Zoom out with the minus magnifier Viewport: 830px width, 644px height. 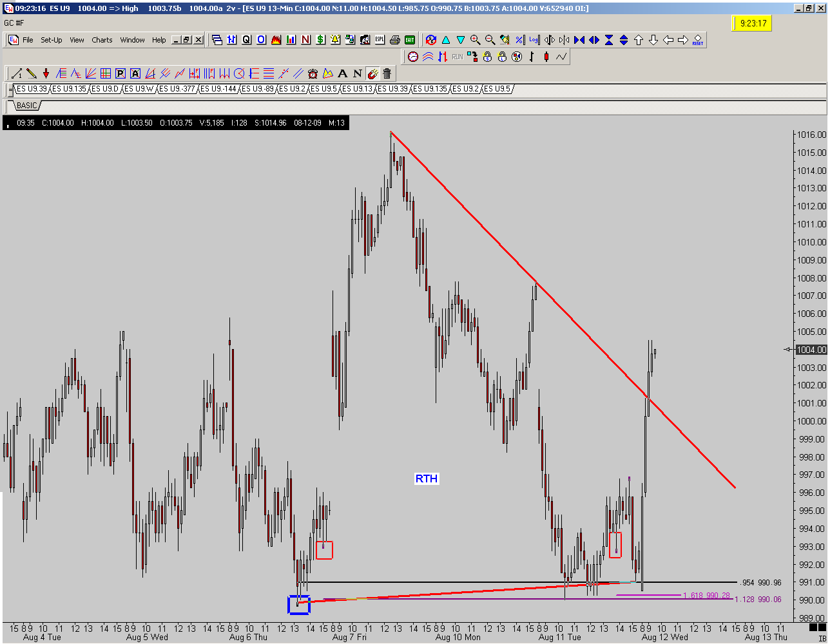pos(490,40)
